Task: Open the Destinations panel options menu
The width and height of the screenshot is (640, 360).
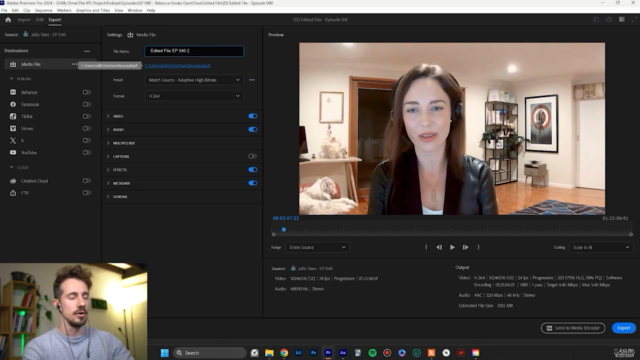Action: tap(87, 51)
